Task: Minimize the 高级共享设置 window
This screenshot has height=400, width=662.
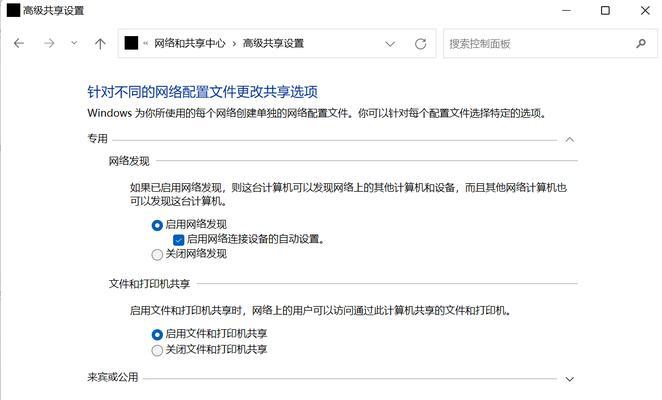Action: pyautogui.click(x=566, y=10)
